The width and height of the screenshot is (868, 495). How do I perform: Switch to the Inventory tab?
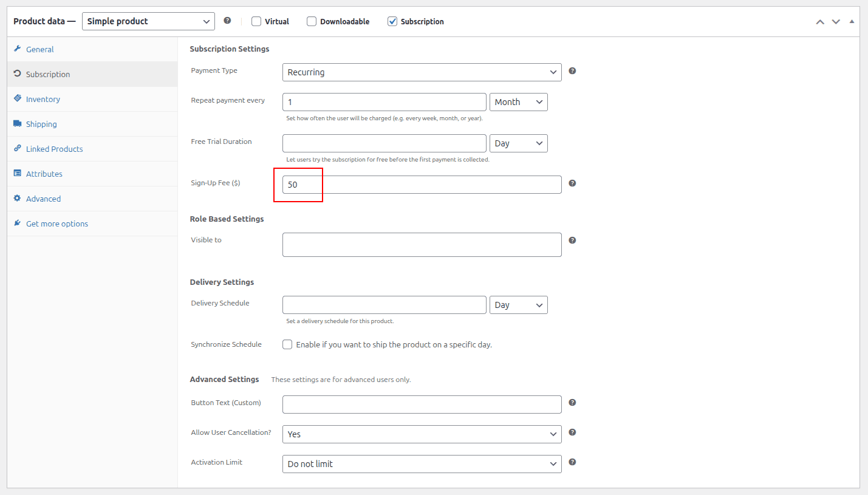point(43,99)
